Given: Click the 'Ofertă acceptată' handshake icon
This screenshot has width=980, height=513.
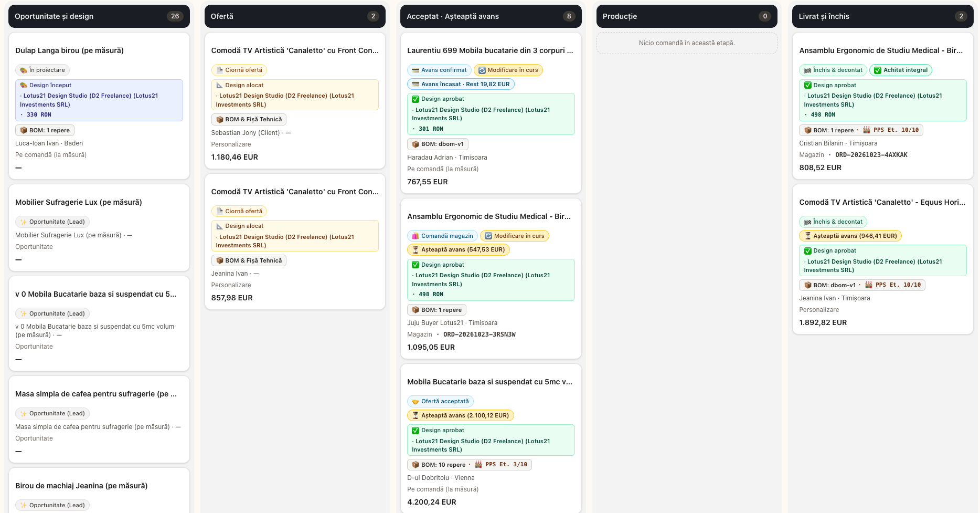Looking at the screenshot, I should tap(416, 402).
